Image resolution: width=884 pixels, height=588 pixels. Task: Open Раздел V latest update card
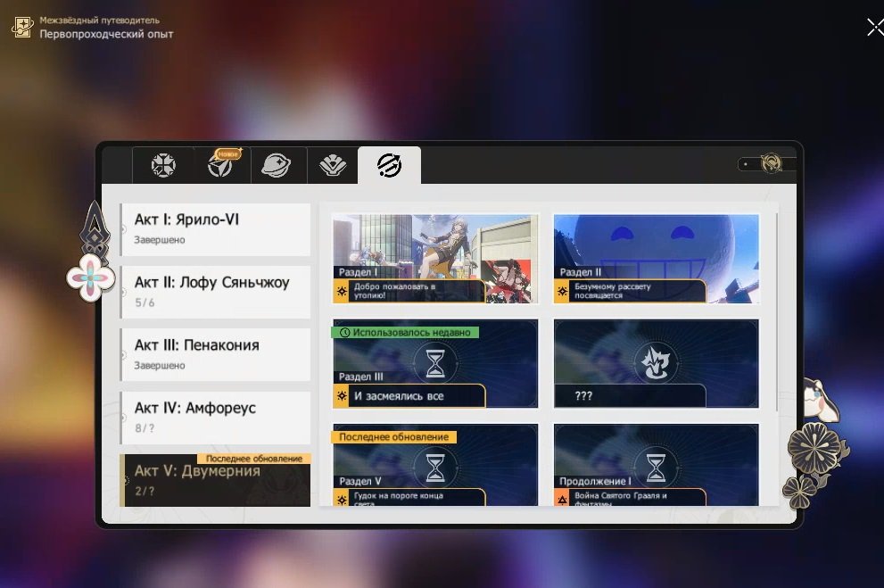(x=435, y=465)
